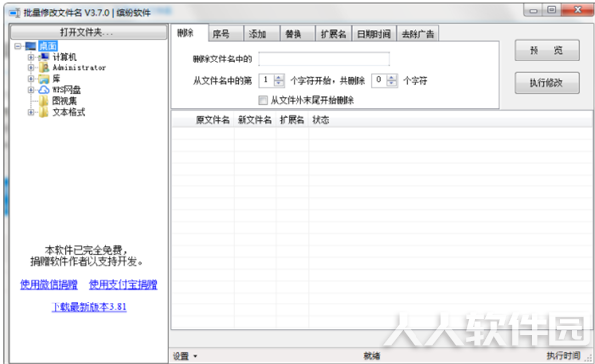Viewport: 595px width, 364px height.
Task: Sort by 状态 column header
Action: click(x=321, y=120)
